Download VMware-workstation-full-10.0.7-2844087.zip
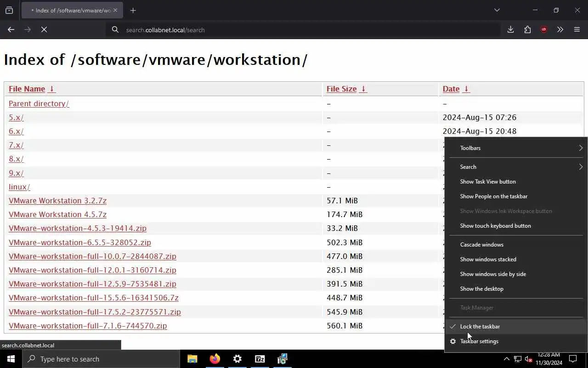The image size is (588, 368). coord(92,256)
